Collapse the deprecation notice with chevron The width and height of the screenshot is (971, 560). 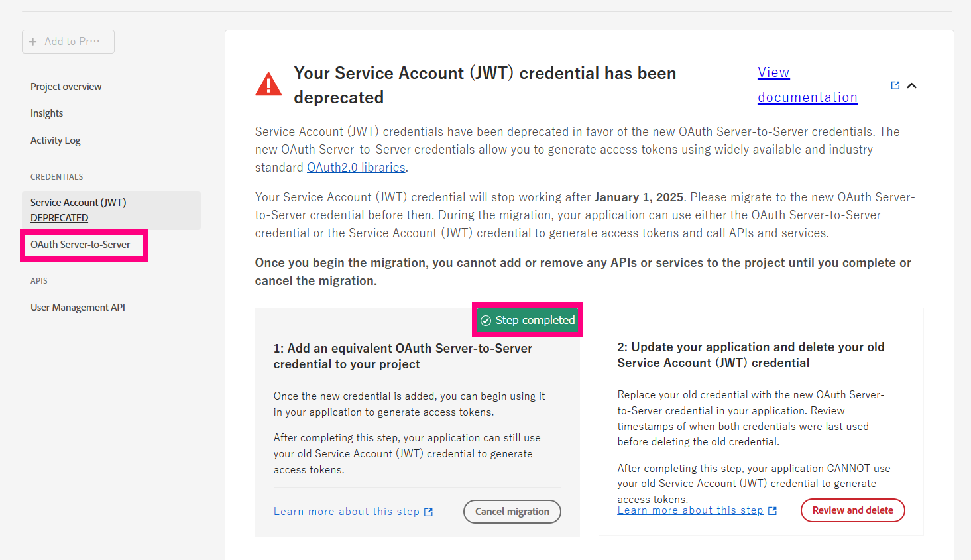(912, 85)
